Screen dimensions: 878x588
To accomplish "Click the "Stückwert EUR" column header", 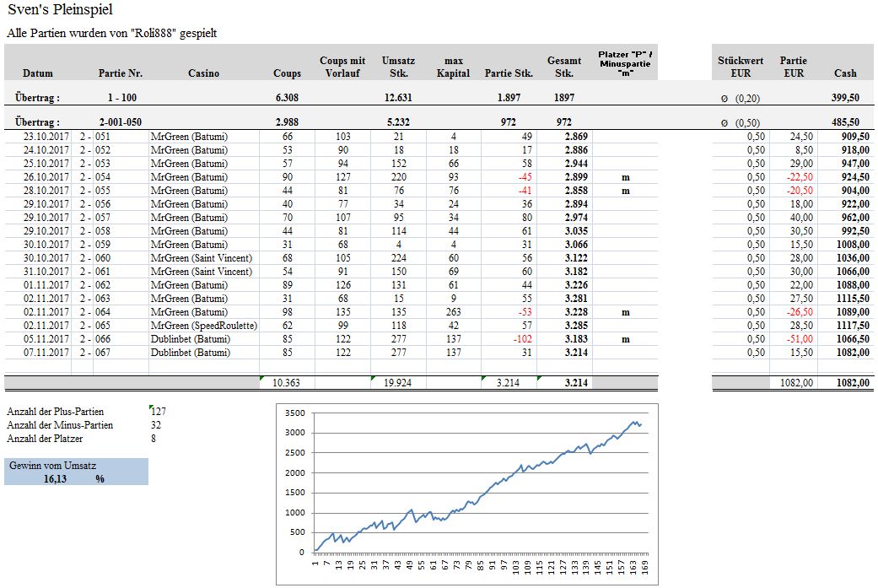I will [741, 67].
